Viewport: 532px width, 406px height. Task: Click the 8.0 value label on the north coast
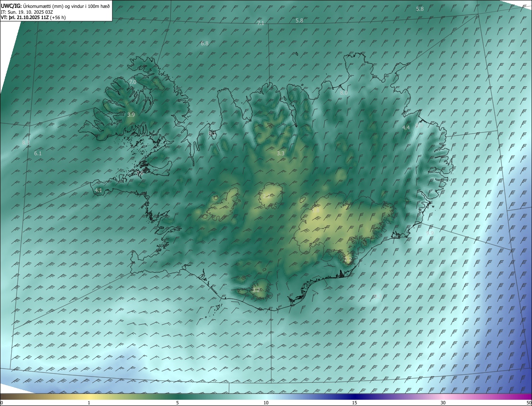coord(344,93)
